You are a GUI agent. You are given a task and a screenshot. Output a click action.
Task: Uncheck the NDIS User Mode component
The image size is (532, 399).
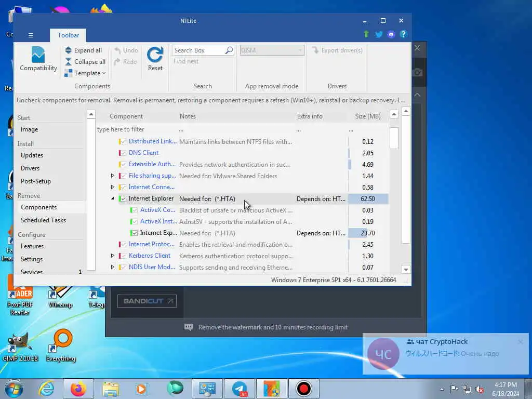click(x=123, y=268)
